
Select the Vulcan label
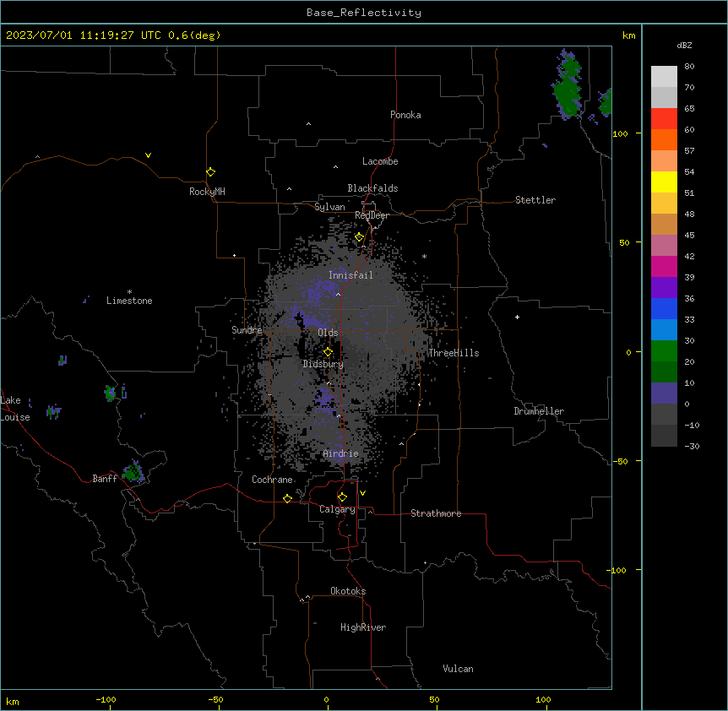pyautogui.click(x=458, y=669)
